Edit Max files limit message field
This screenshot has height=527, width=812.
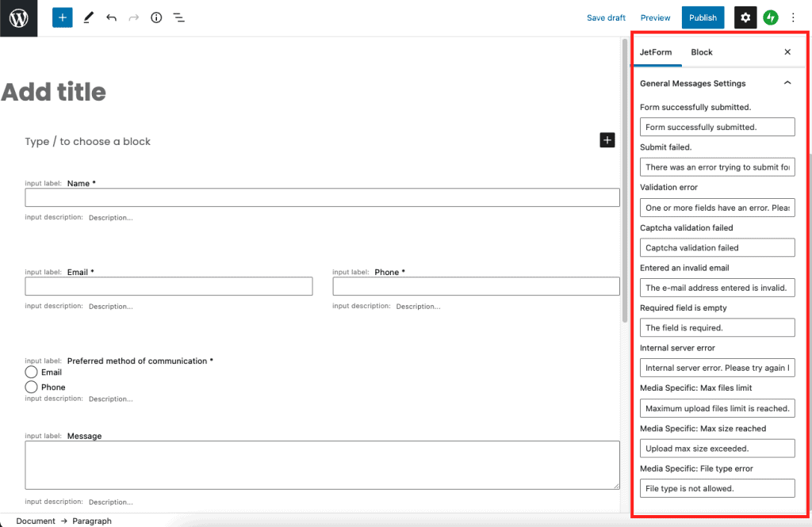click(717, 408)
